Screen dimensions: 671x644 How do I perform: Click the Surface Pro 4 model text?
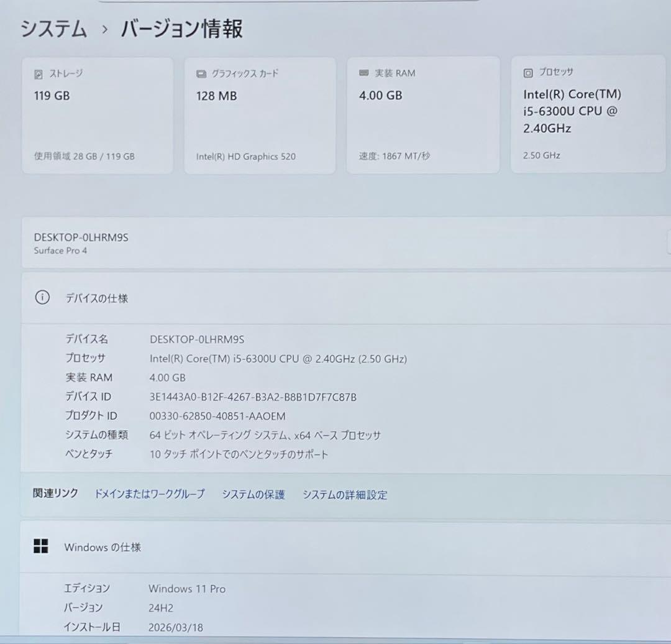click(60, 251)
